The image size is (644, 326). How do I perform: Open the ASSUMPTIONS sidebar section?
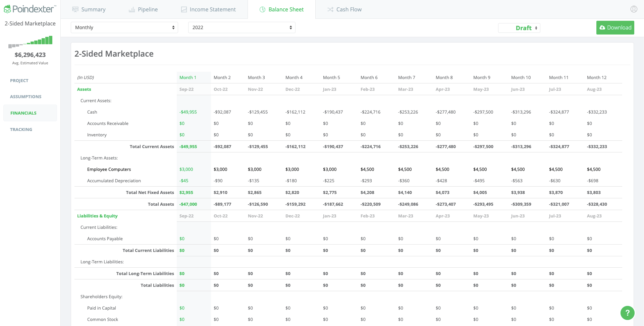[x=26, y=96]
